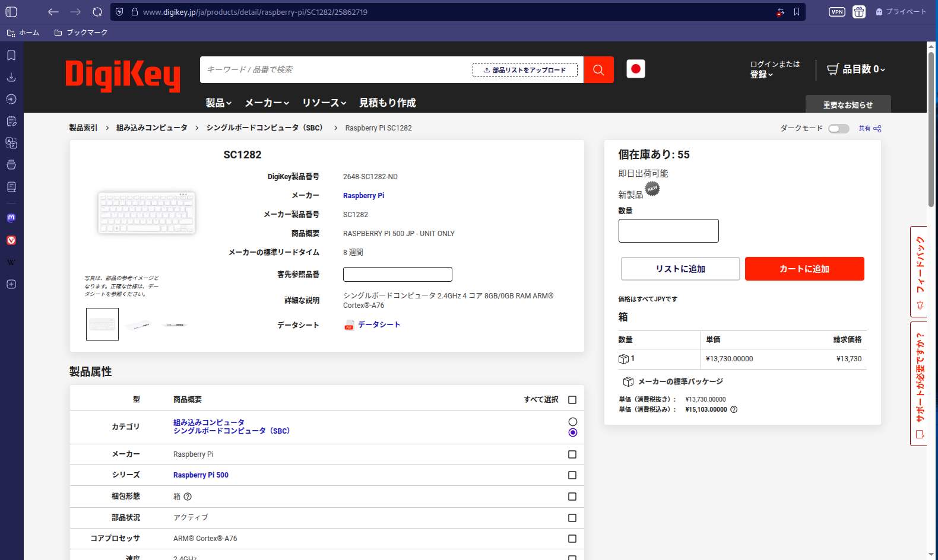Check the メーカー Raspberry Pi checkbox
The image size is (938, 560).
(x=572, y=454)
